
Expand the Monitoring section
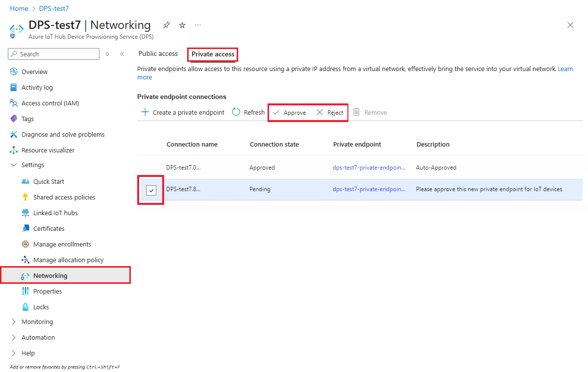[x=37, y=322]
